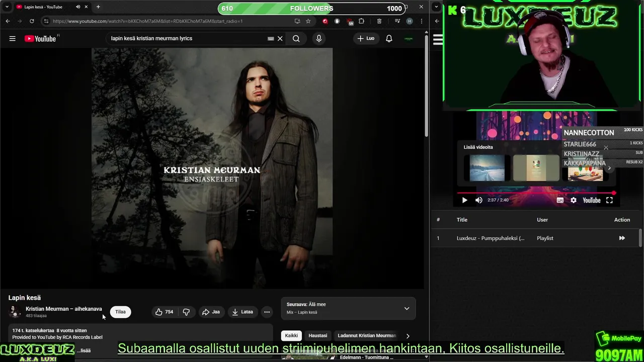Bookmark this page with the star icon

[308, 21]
